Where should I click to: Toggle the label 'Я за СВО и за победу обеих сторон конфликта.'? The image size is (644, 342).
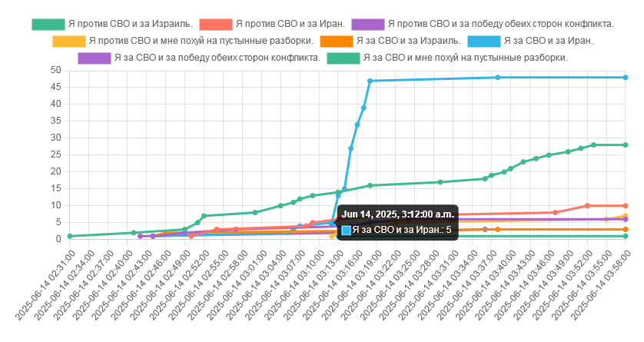pos(217,58)
